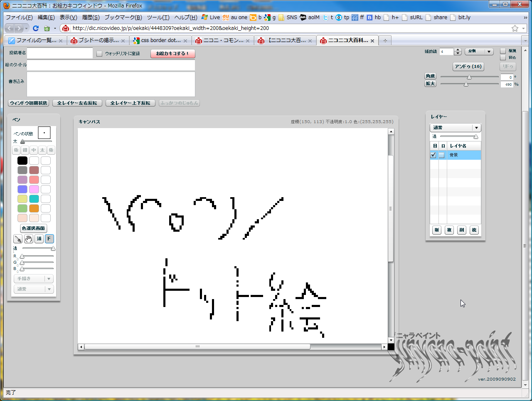Open the 編集(E) menu
This screenshot has width=532, height=401.
[x=46, y=17]
